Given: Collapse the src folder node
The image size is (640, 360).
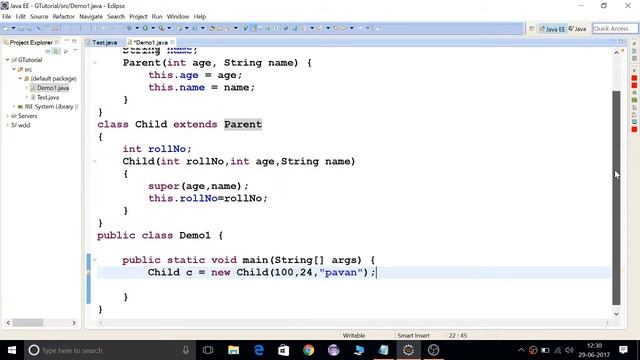Looking at the screenshot, I should click(x=13, y=69).
